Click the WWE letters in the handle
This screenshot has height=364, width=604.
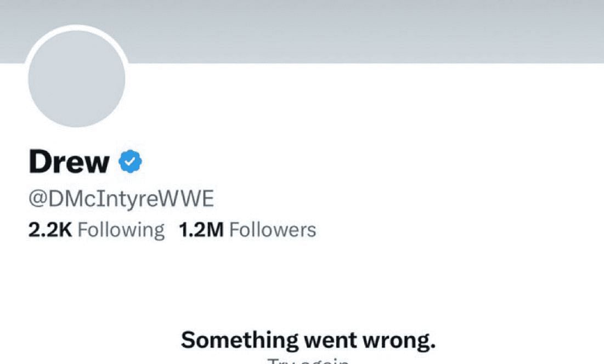[x=186, y=198]
